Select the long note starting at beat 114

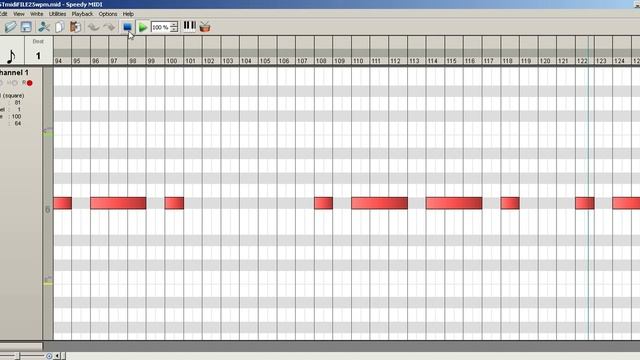coord(454,203)
